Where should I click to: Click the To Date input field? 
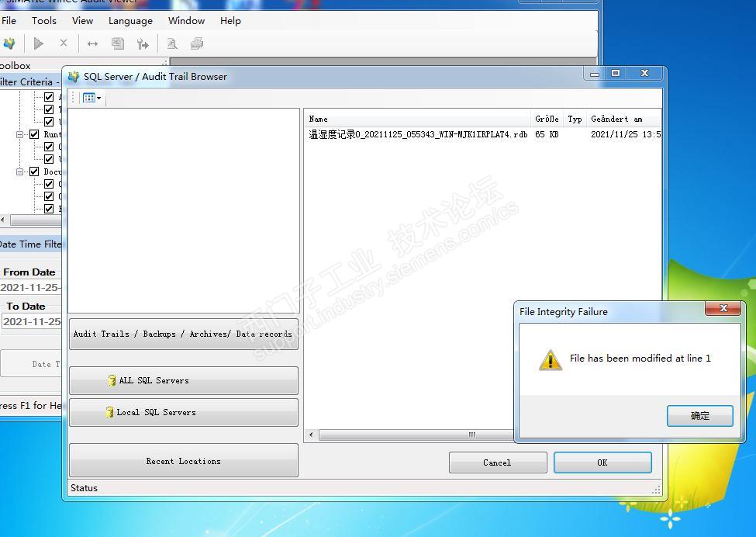coord(32,321)
